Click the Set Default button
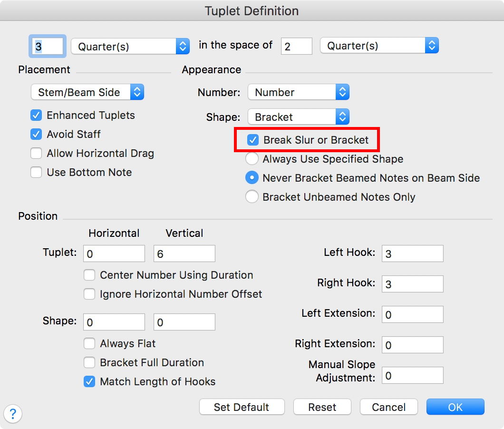The image size is (504, 429). pos(242,407)
